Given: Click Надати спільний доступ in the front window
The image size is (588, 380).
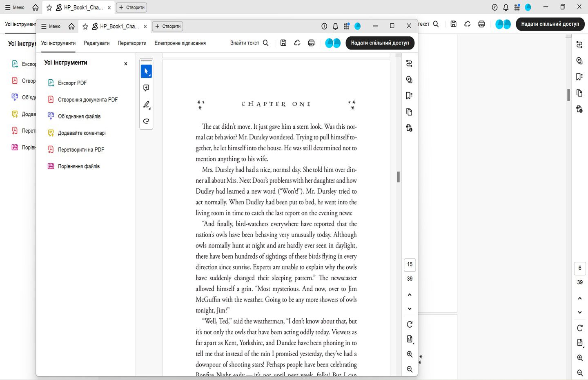Looking at the screenshot, I should 380,43.
